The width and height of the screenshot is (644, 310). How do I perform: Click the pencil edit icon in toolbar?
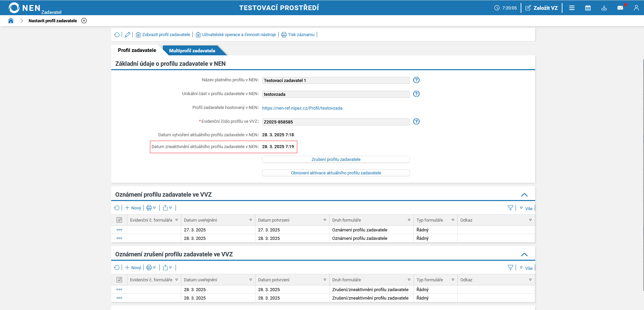[x=127, y=35]
